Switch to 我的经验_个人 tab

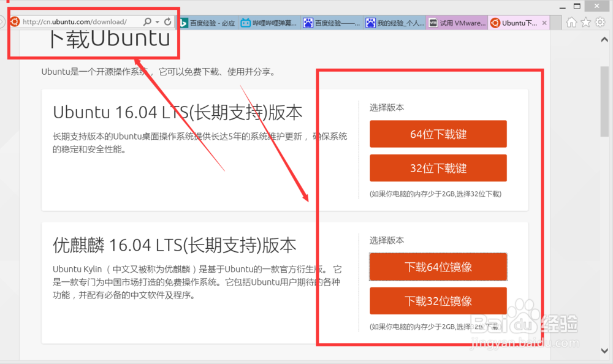coord(394,23)
